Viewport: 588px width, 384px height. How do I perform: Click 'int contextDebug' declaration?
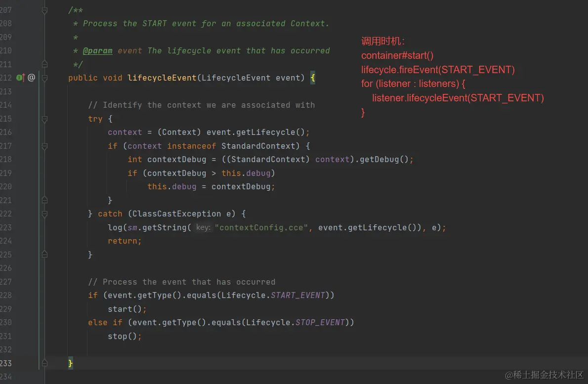[167, 159]
